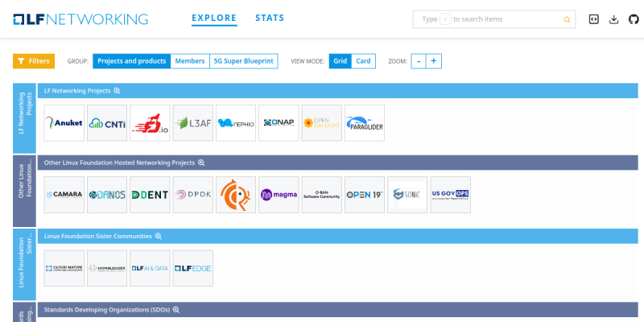Select the DPDK project logo
The width and height of the screenshot is (644, 322).
click(x=193, y=195)
